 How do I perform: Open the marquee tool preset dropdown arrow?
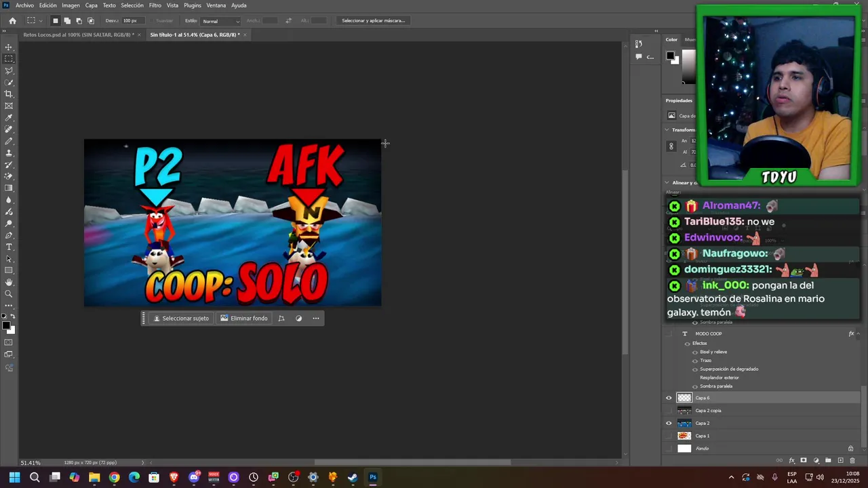tap(41, 21)
